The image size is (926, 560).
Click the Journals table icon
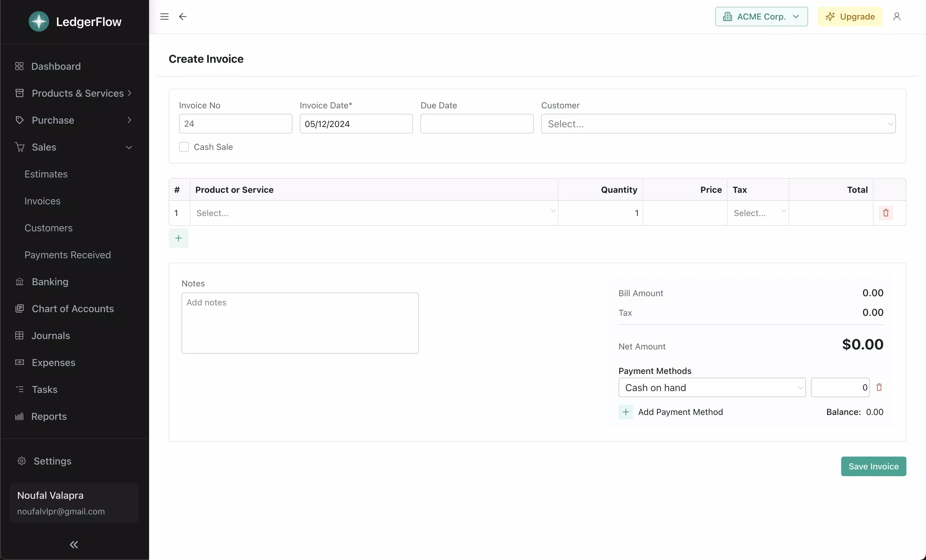pyautogui.click(x=19, y=335)
